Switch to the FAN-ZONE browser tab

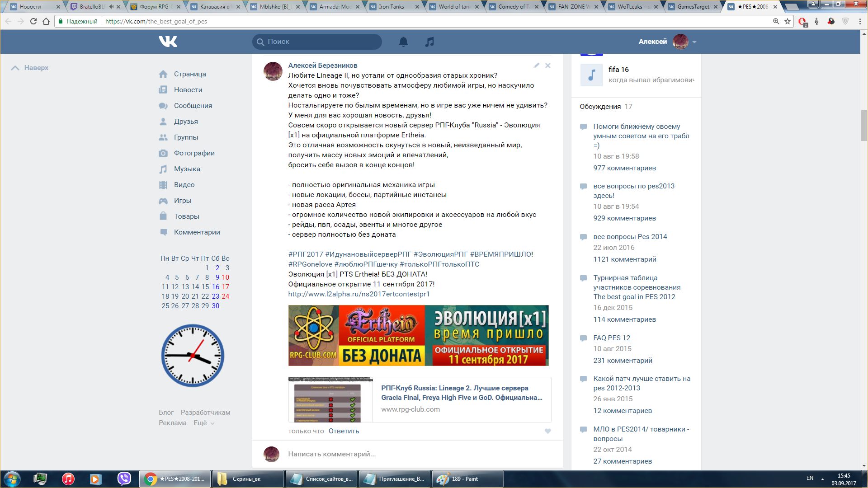click(574, 7)
